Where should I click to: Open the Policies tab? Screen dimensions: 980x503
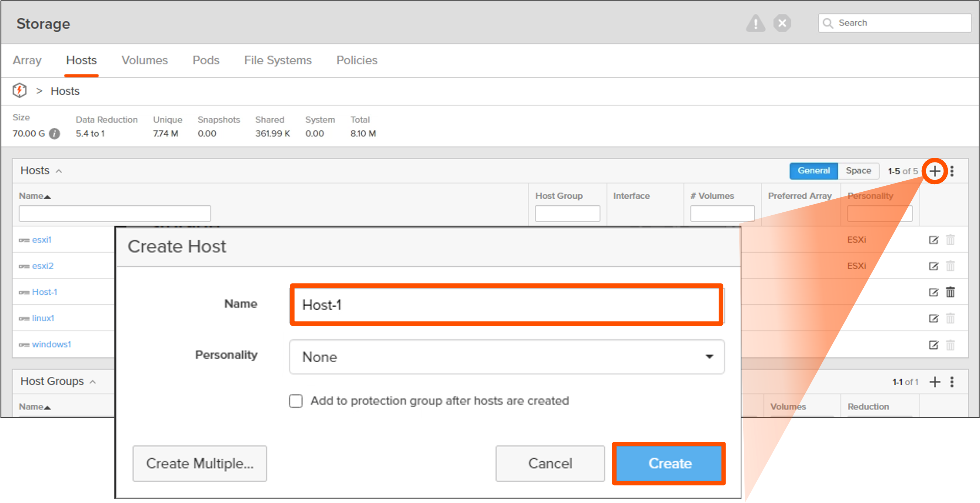point(357,60)
